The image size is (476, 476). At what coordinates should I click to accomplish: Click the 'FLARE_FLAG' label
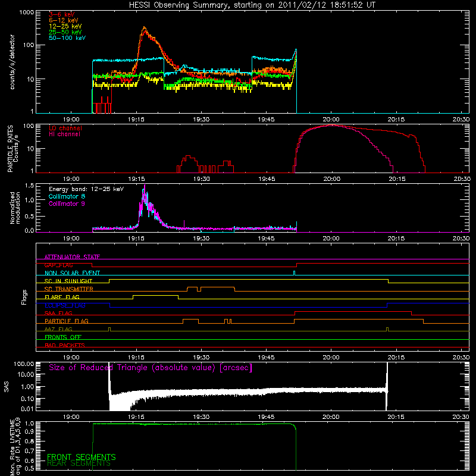pyautogui.click(x=62, y=297)
